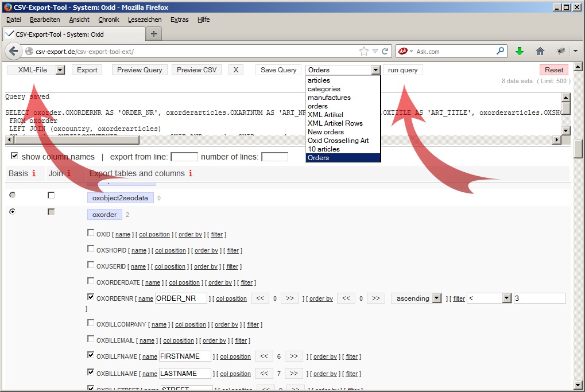Click the Preview CSV button
This screenshot has width=585, height=392.
(196, 70)
